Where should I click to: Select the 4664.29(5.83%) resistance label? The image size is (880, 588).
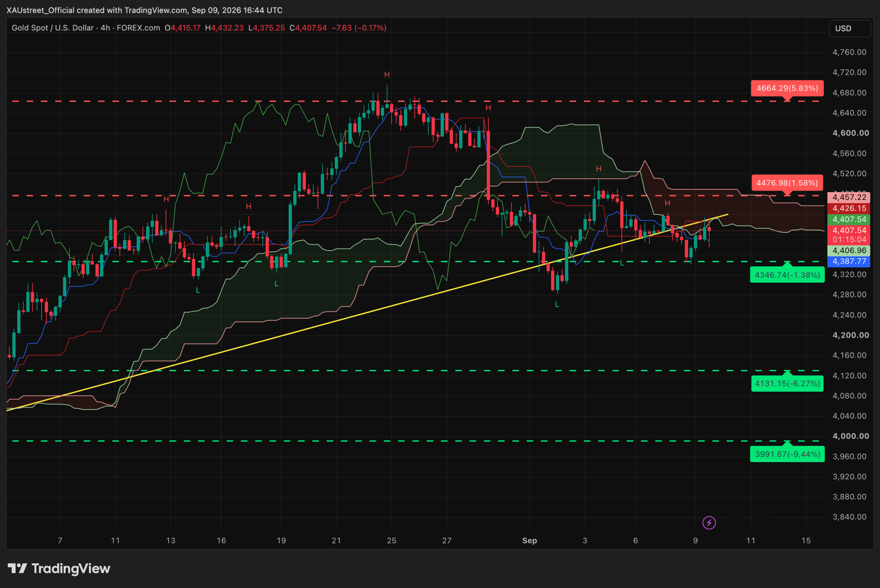(x=787, y=88)
